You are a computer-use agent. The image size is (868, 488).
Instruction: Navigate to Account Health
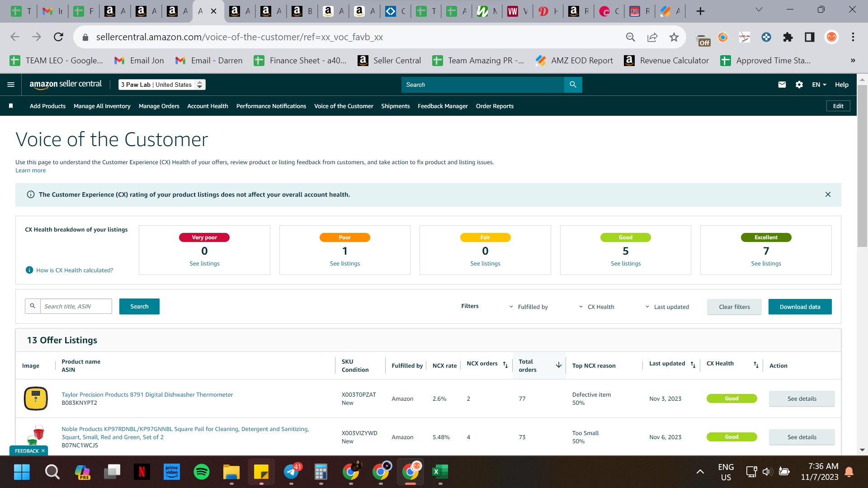tap(208, 106)
